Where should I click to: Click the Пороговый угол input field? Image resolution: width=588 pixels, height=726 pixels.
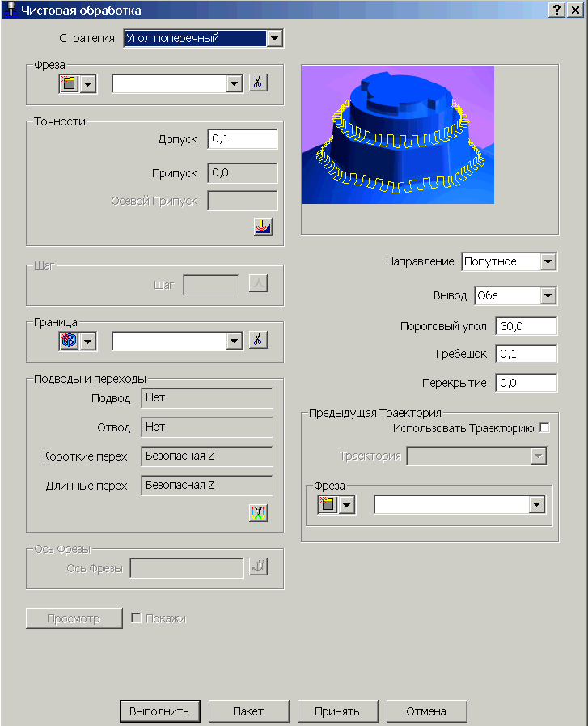point(526,326)
